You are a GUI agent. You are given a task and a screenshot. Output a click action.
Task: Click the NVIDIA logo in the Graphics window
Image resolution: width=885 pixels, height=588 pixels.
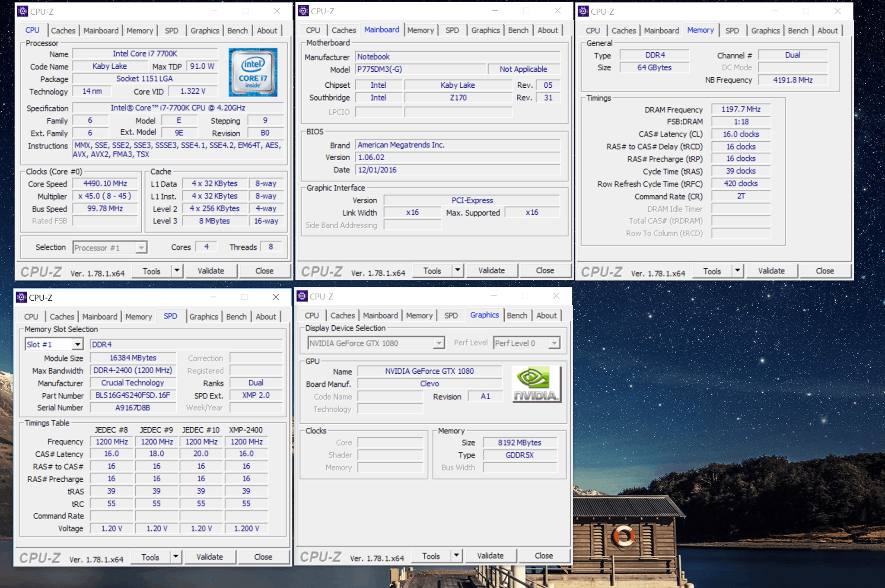pos(536,384)
